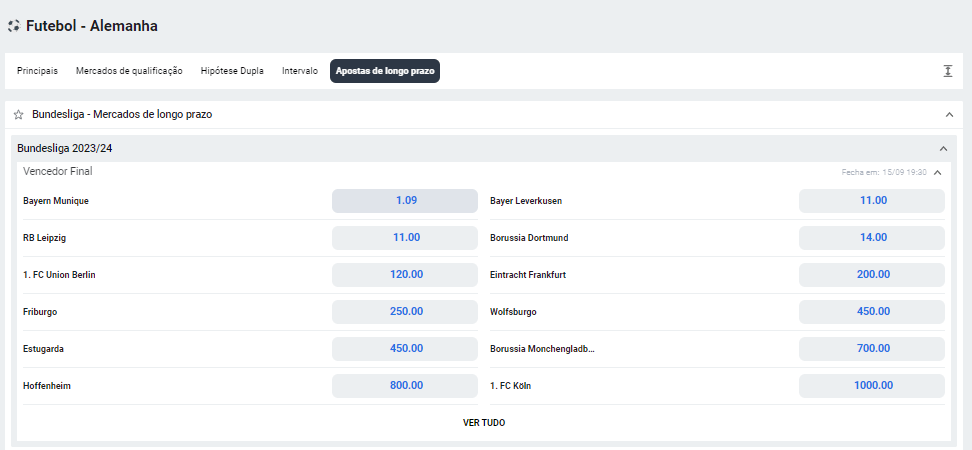Open the Principais tab
The image size is (972, 450).
click(x=37, y=71)
